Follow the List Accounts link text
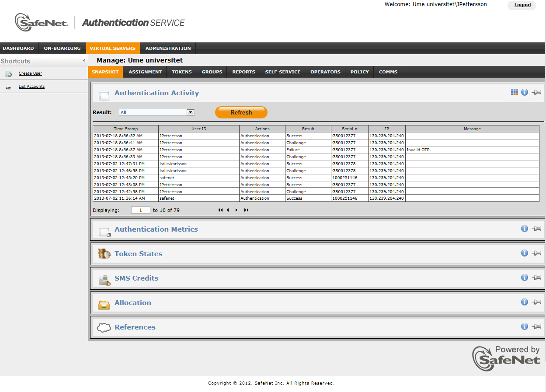The image size is (546, 392). coord(31,87)
